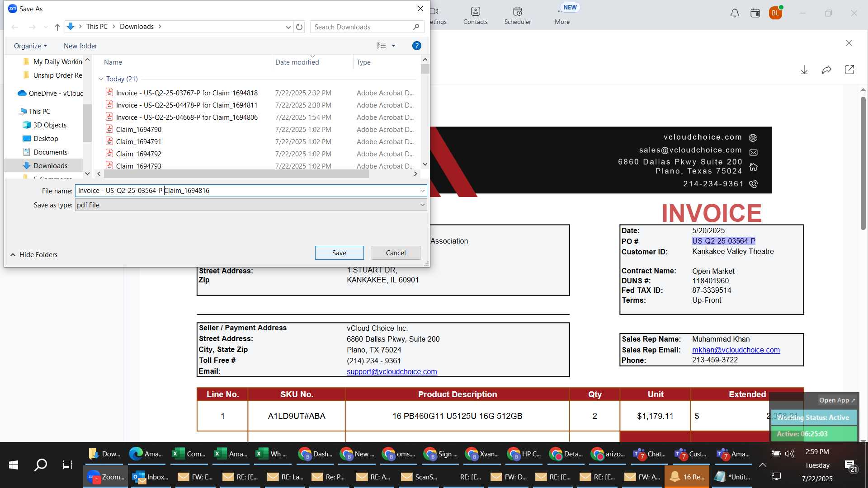Select This PC in navigation tree
The height and width of the screenshot is (488, 868).
[39, 112]
